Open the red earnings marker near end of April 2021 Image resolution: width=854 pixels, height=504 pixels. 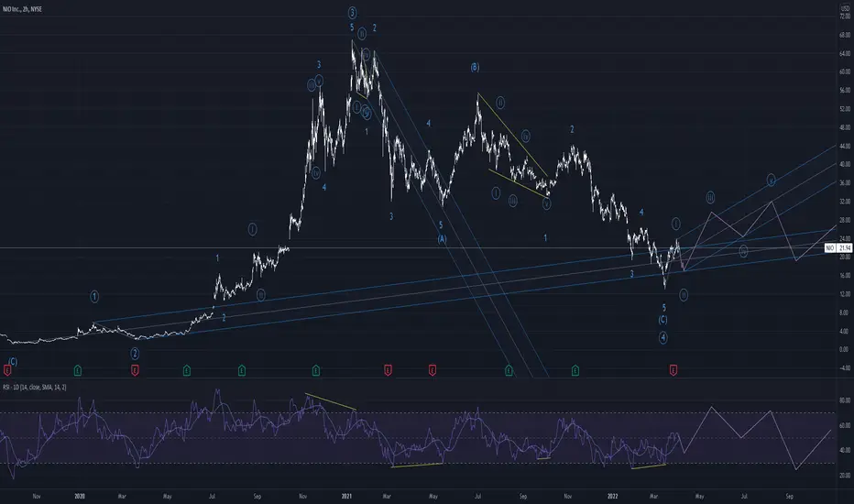tap(432, 370)
